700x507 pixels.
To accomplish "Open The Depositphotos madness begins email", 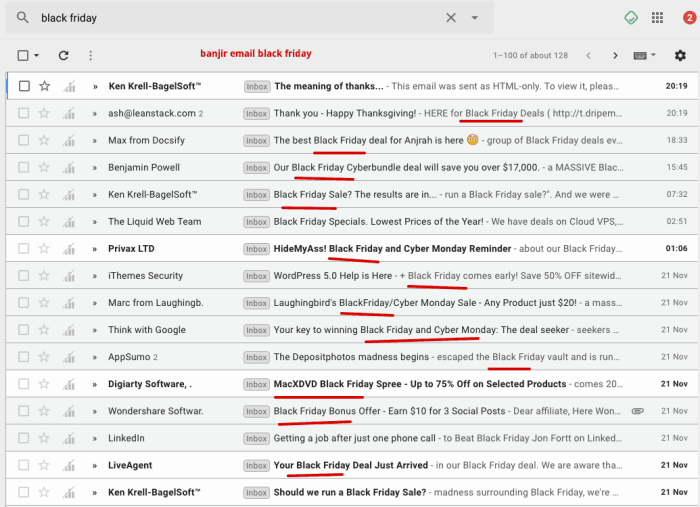I will [351, 357].
